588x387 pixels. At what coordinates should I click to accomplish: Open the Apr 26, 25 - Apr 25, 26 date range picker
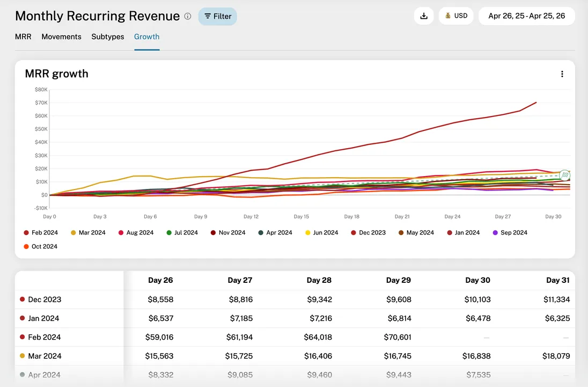(x=526, y=16)
